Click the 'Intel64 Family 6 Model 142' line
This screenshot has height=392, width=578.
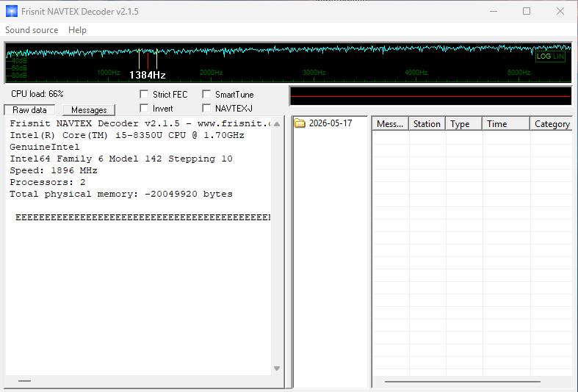coord(121,159)
